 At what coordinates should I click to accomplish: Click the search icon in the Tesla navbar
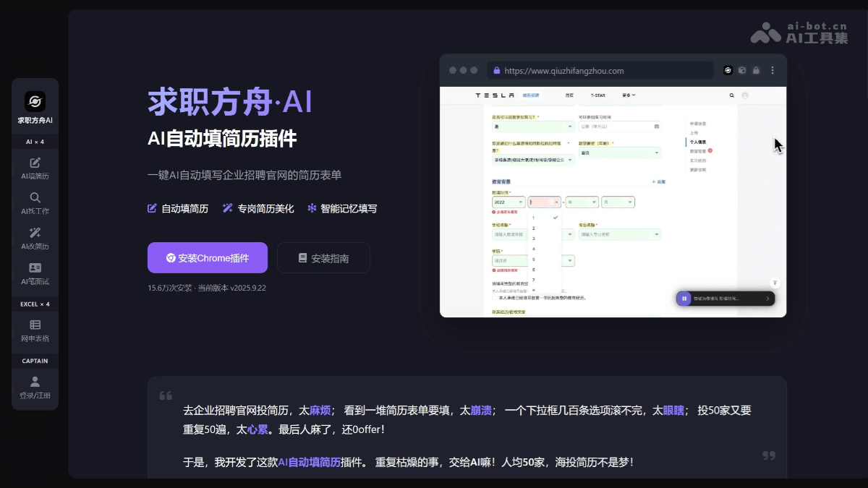[x=732, y=95]
